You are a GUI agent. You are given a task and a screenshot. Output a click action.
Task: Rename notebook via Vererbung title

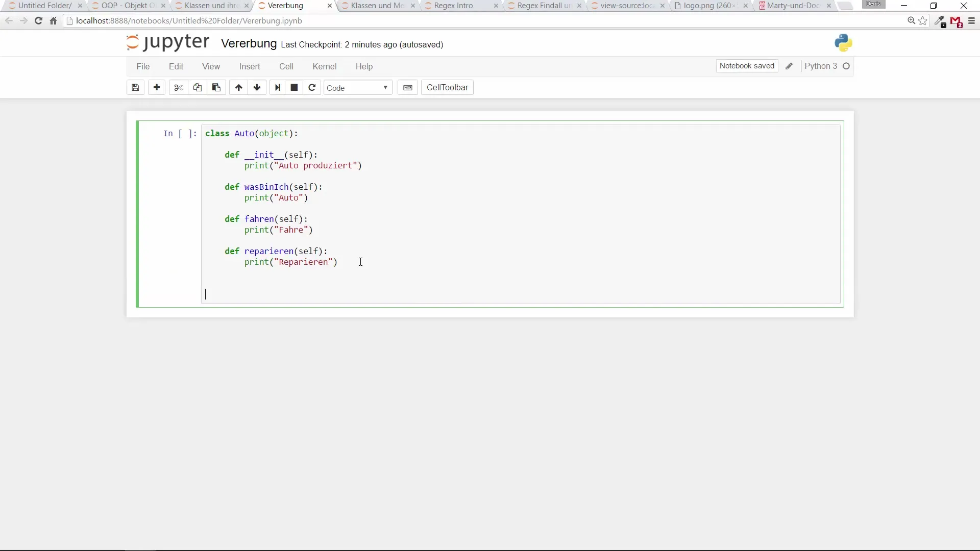pos(249,44)
